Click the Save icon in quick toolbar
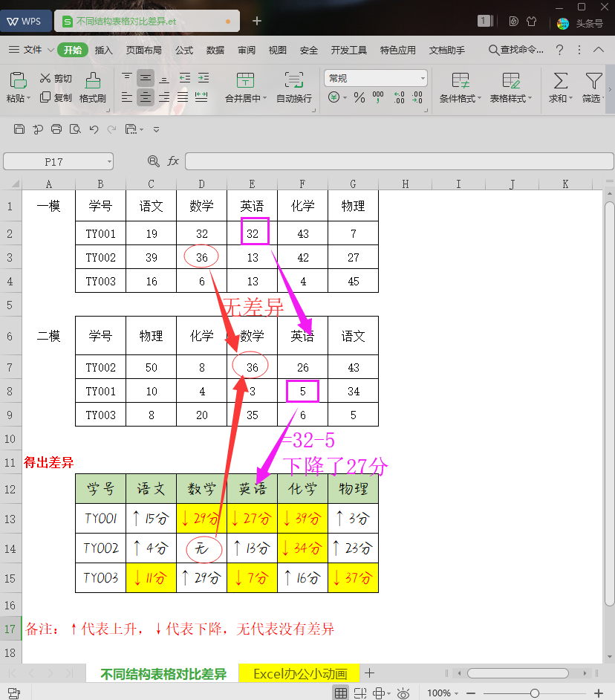615x700 pixels. [19, 129]
